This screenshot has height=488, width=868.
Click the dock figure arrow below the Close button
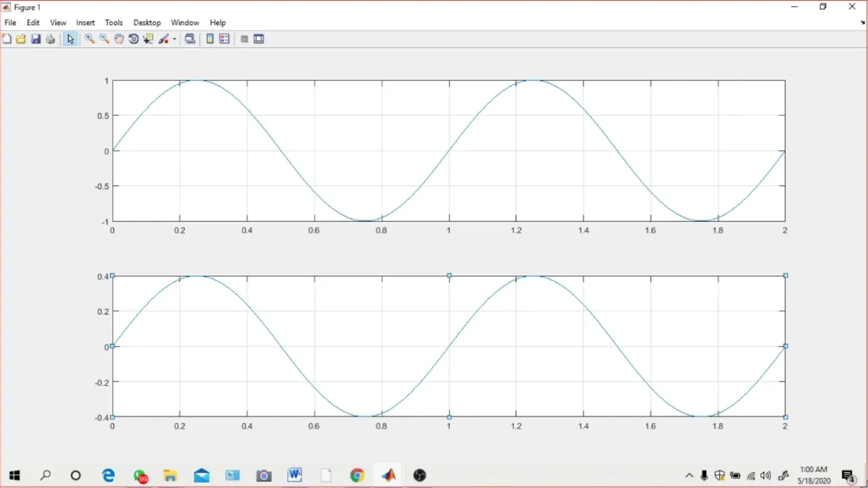863,22
